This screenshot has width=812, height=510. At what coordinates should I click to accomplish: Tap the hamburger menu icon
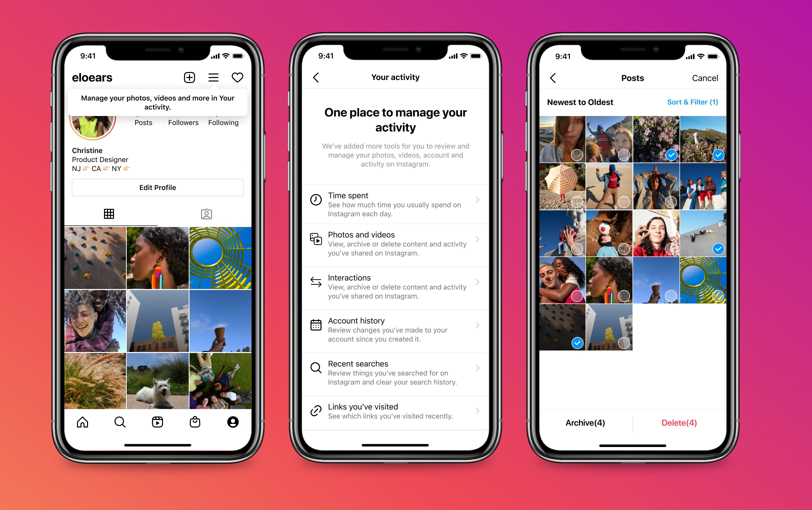[213, 77]
